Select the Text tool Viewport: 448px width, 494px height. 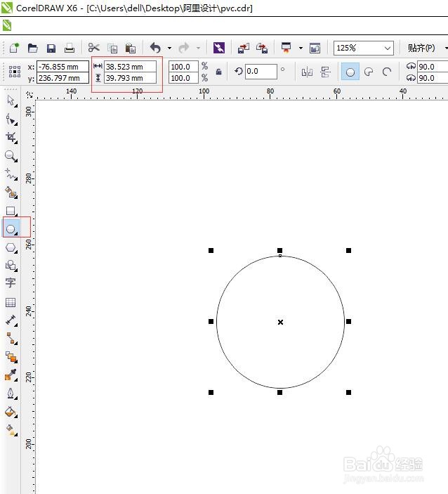point(11,282)
